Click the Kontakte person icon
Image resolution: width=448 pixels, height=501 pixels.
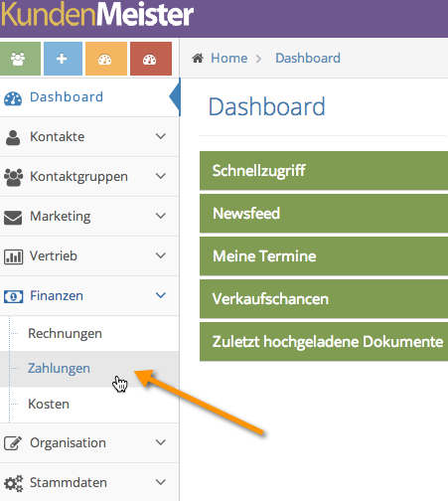point(13,137)
